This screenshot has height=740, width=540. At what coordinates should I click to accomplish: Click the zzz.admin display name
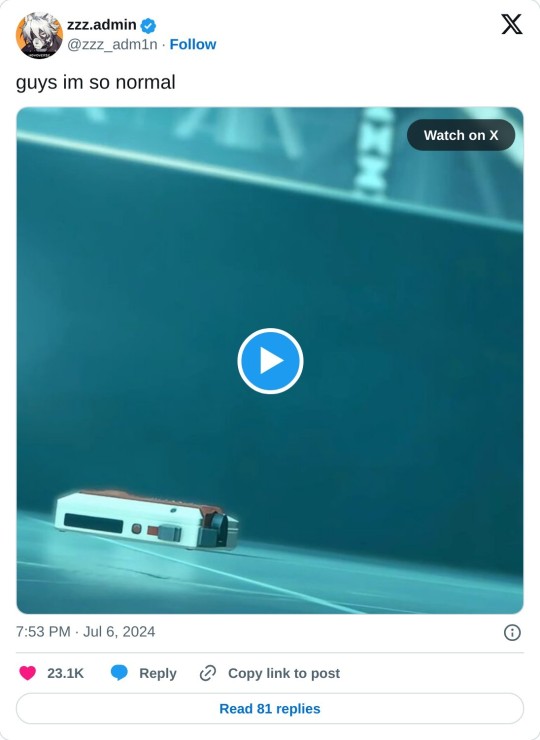[x=101, y=25]
